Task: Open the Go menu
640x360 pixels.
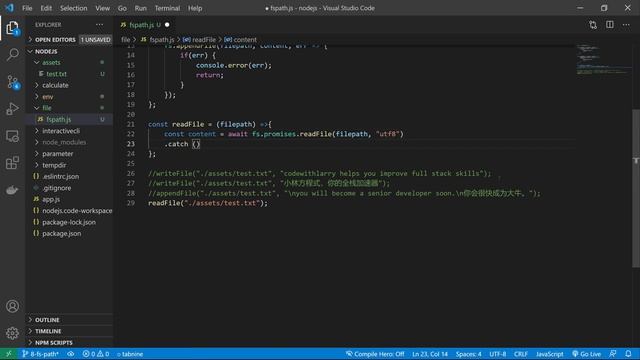Action: (122, 8)
